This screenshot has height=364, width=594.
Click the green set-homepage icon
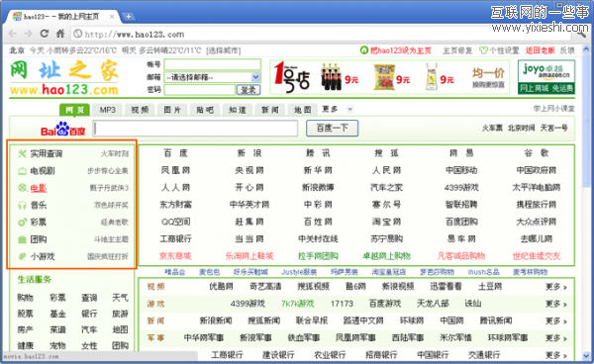(363, 50)
